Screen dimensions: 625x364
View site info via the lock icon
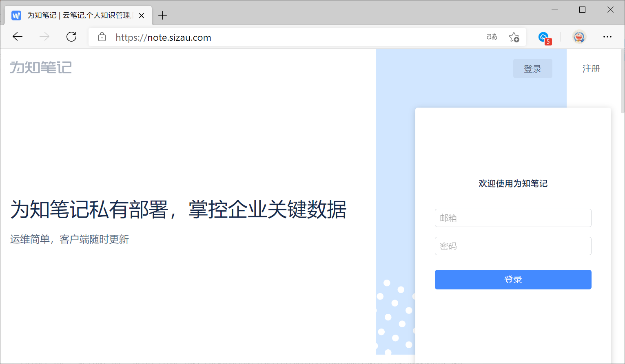(102, 38)
